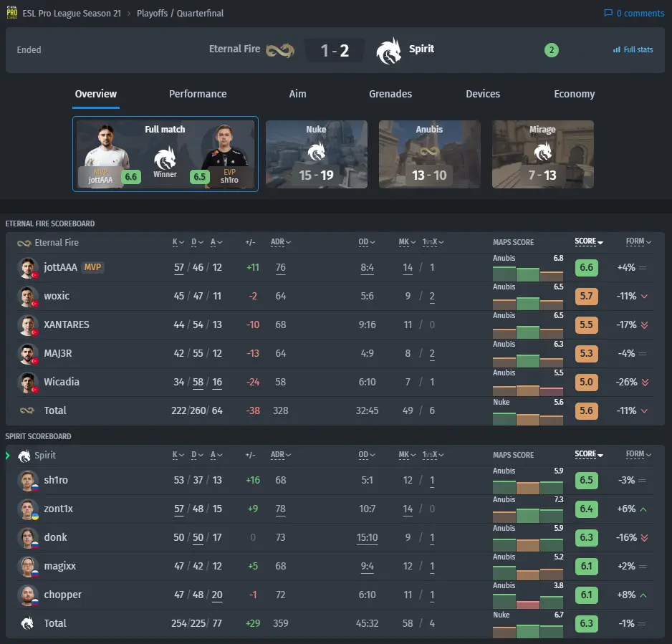Open Playoffs / Quarterfinal breadcrumb link
Screen dimensions: 672x644
coord(180,14)
